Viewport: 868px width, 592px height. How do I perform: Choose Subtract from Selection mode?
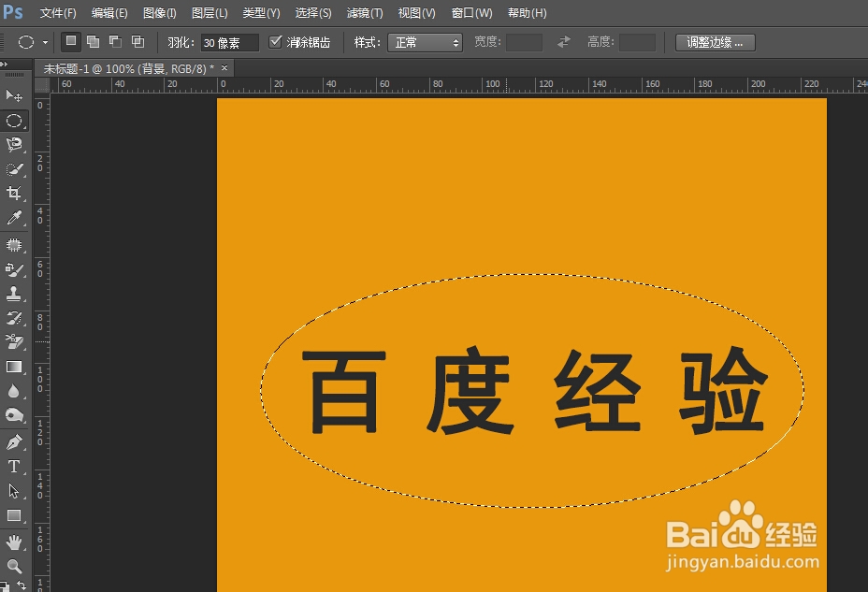(x=115, y=41)
